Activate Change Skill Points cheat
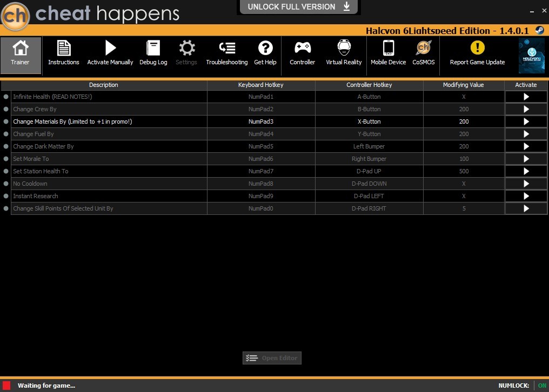The height and width of the screenshot is (392, 549). [x=526, y=208]
